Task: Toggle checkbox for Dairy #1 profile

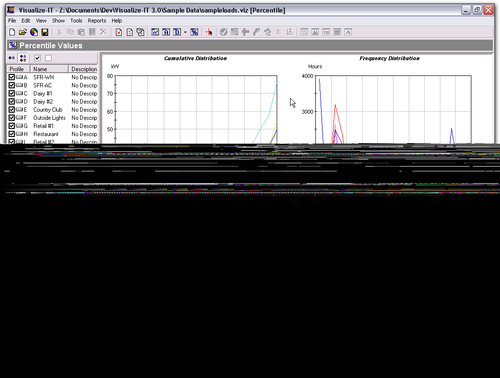Action: [12, 93]
